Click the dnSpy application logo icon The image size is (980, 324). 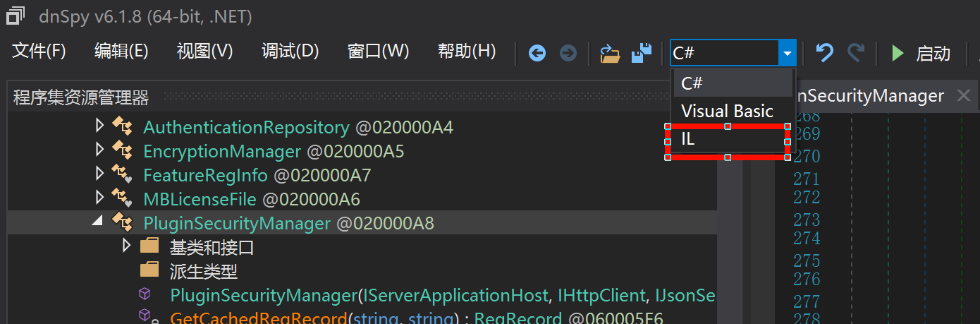pyautogui.click(x=16, y=16)
